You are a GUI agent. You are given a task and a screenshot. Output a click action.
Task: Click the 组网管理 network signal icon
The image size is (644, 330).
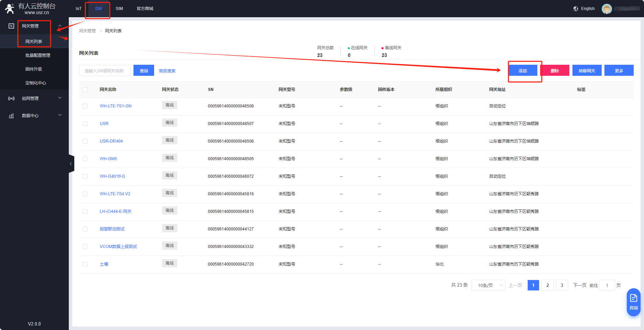[x=11, y=99]
